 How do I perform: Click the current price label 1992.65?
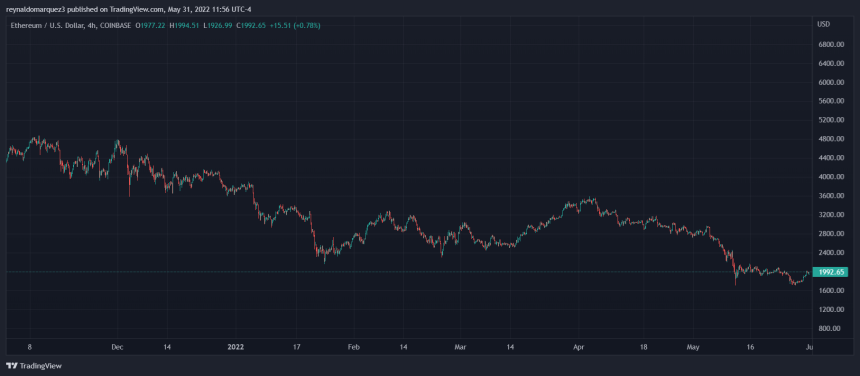point(829,272)
